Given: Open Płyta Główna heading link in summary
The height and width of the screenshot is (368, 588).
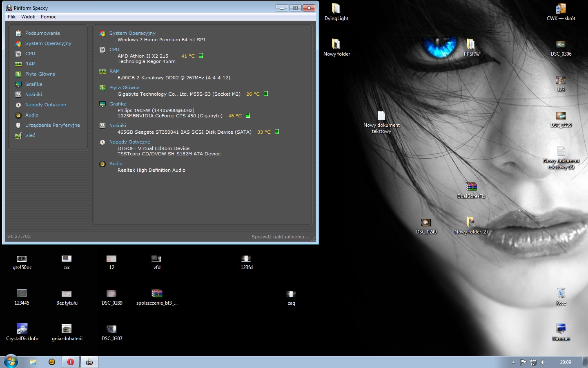Looking at the screenshot, I should click(x=125, y=88).
